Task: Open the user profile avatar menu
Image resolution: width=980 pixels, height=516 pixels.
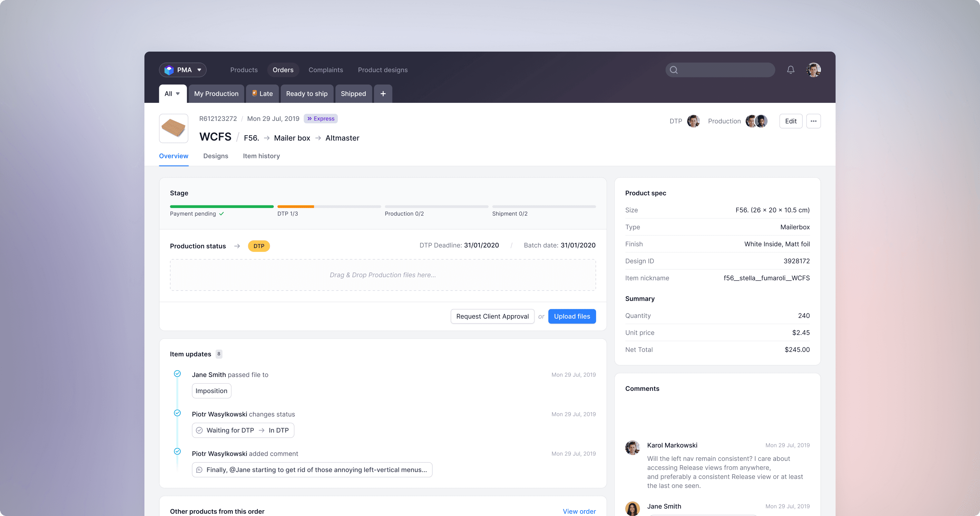Action: click(x=813, y=70)
